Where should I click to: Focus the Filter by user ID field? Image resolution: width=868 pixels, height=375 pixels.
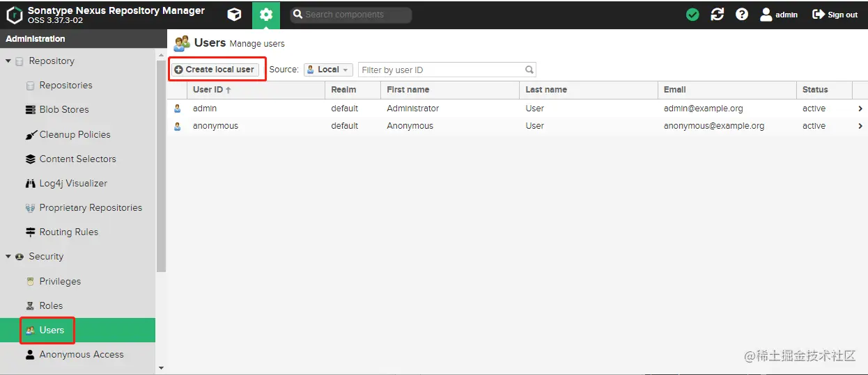[x=441, y=70]
